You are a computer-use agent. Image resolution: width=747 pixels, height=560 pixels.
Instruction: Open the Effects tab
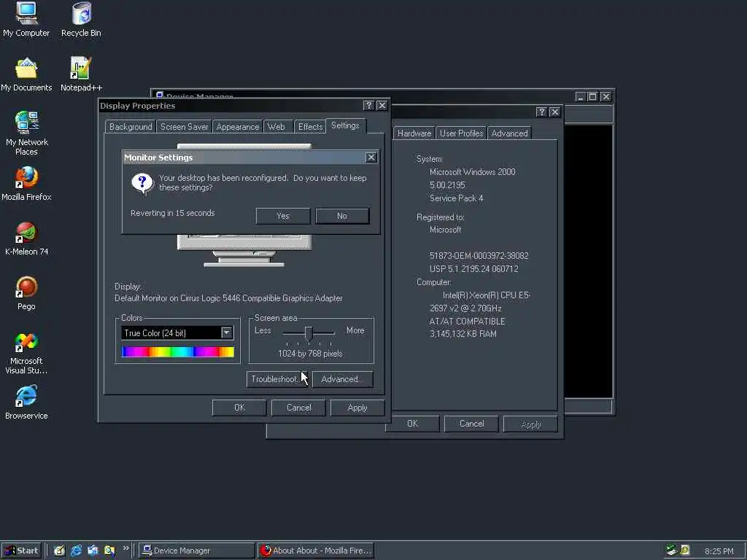coord(310,127)
